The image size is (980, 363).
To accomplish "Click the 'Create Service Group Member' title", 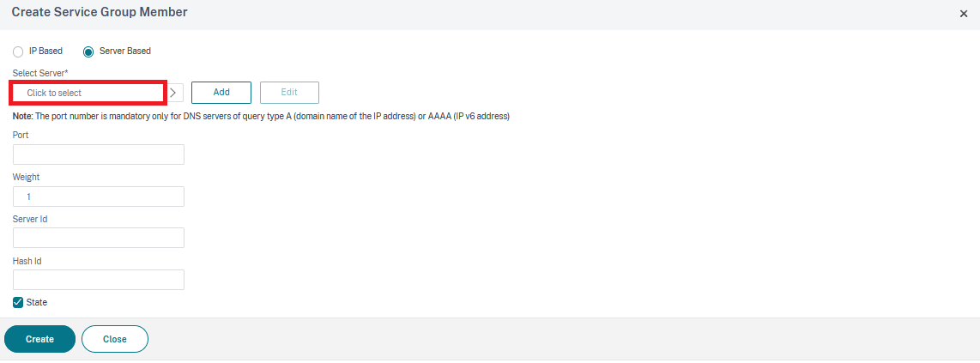I will point(100,12).
